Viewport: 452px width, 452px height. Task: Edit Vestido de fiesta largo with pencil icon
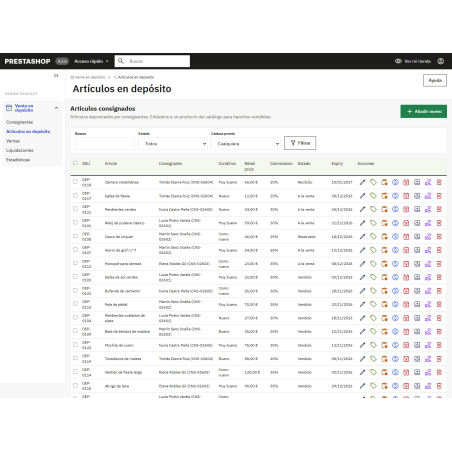pos(362,372)
